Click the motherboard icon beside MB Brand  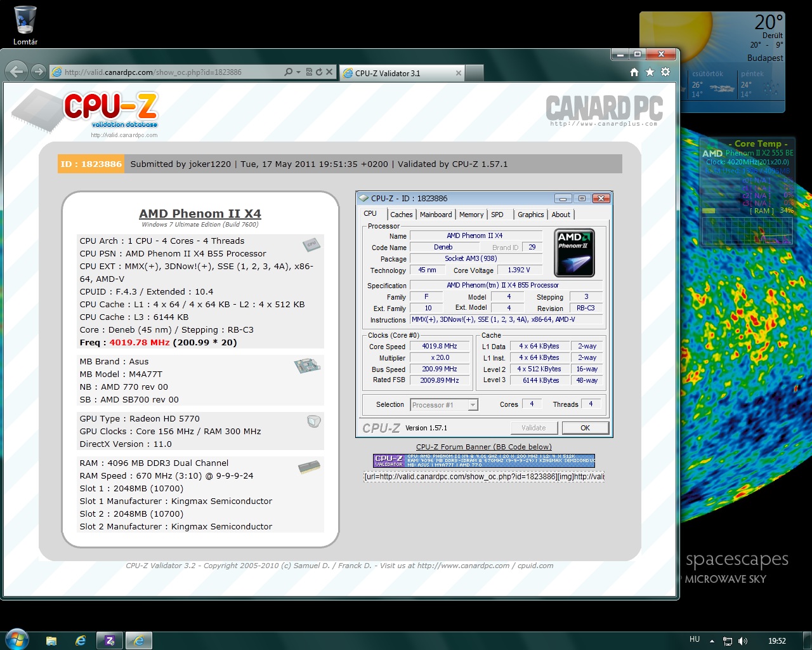click(307, 365)
